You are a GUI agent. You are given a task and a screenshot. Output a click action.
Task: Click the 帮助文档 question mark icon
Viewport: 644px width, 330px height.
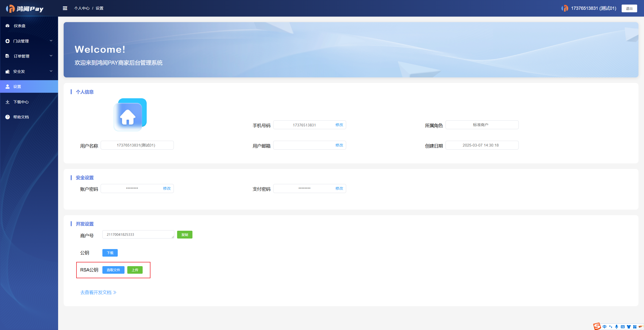(x=8, y=117)
